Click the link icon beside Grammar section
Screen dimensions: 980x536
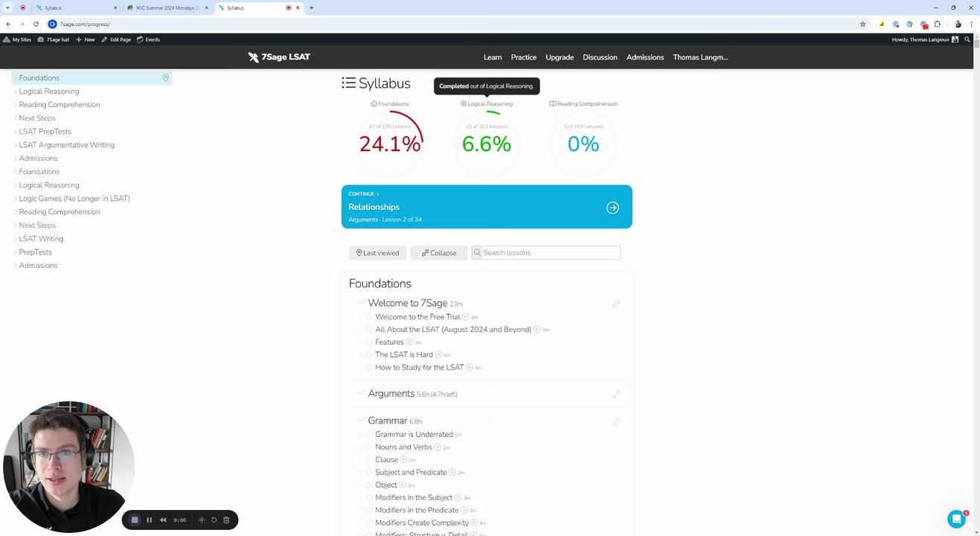point(616,421)
